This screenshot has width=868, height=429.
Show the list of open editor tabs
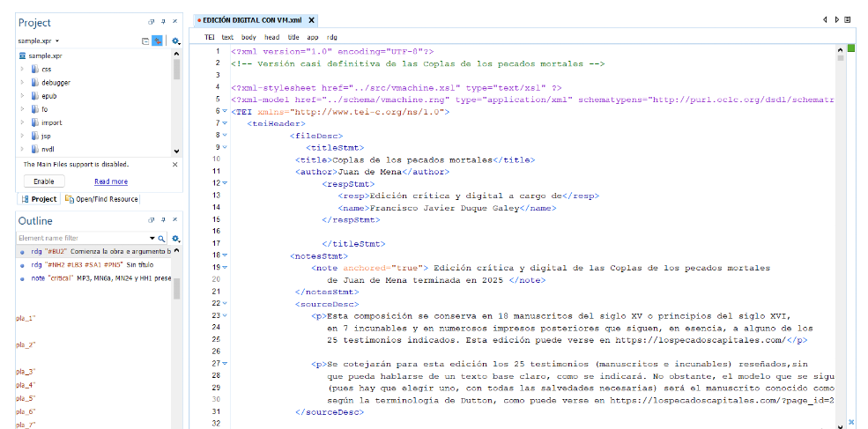click(x=848, y=19)
